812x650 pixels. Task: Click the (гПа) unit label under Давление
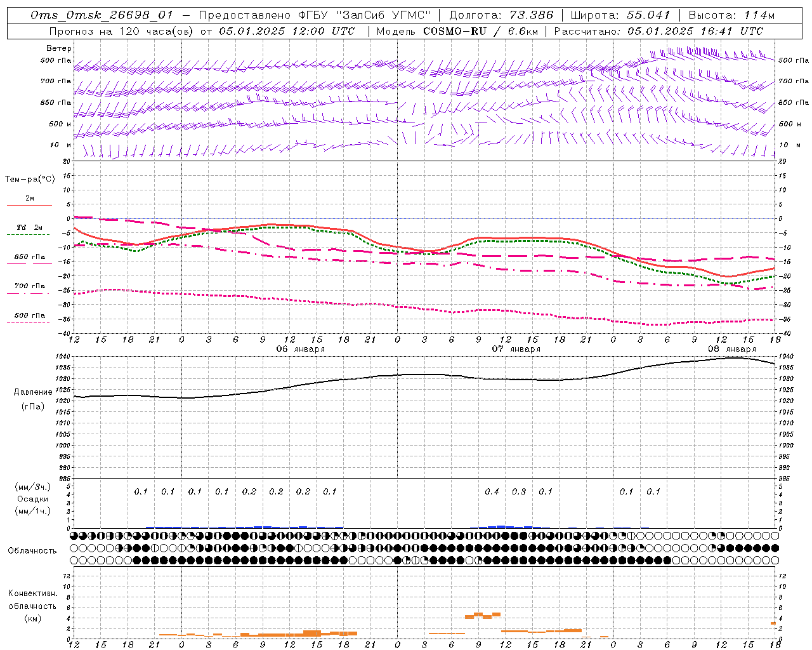[33, 406]
